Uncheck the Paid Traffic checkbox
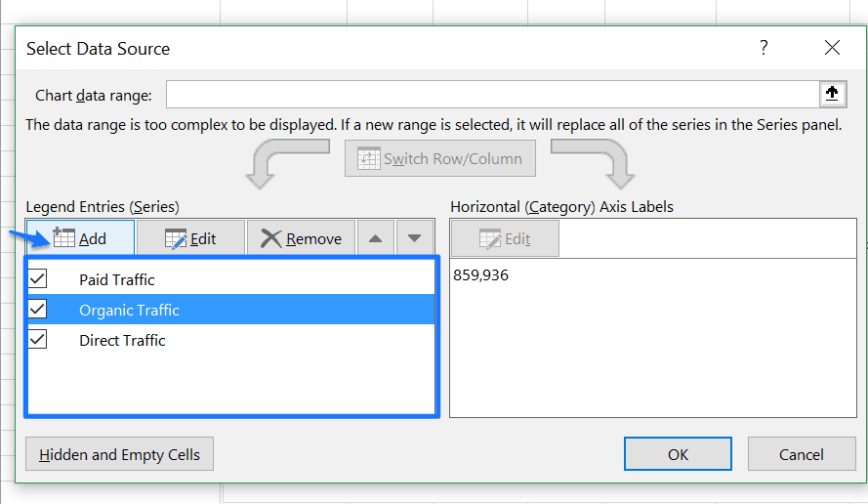Viewport: 868px width, 504px height. point(38,278)
